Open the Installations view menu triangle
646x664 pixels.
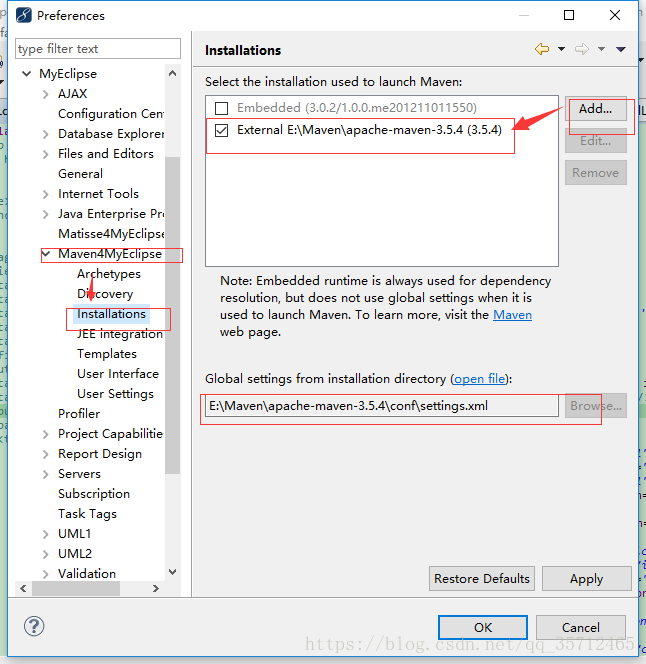(621, 49)
